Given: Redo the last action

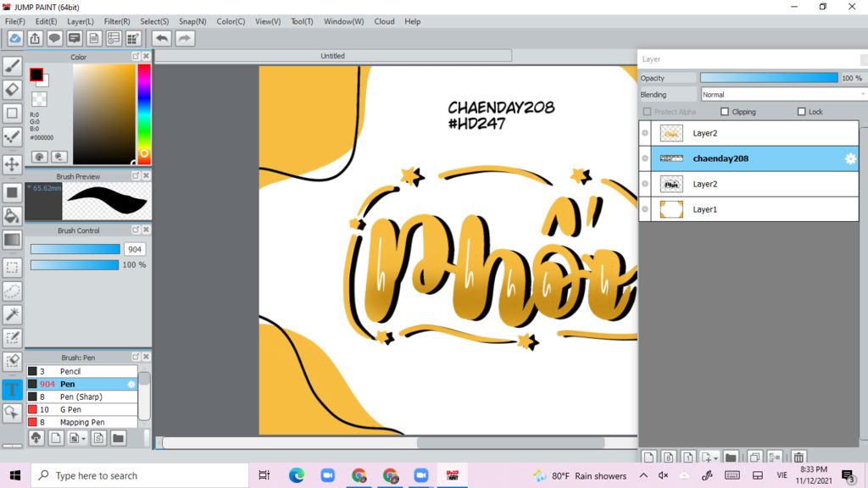Looking at the screenshot, I should click(185, 38).
